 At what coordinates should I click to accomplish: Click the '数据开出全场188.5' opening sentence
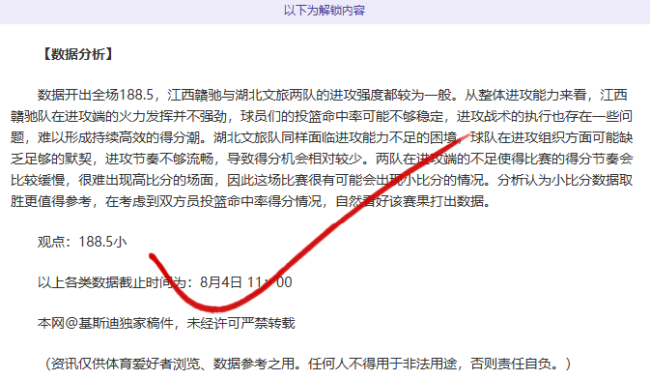96,95
